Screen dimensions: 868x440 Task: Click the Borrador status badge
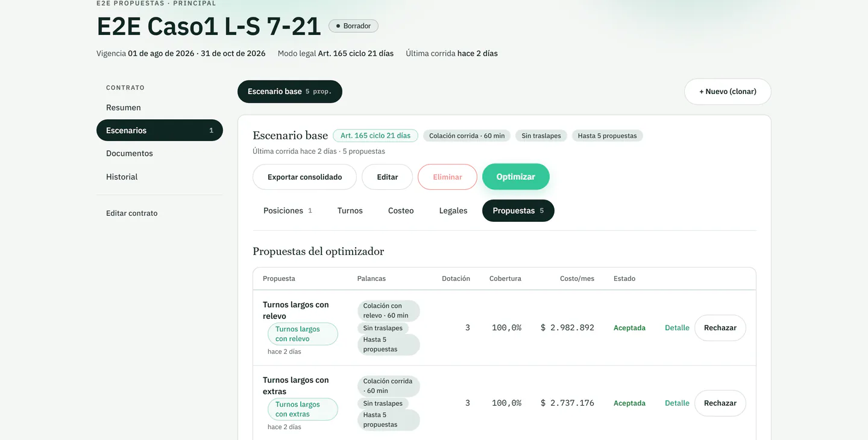[x=353, y=26]
